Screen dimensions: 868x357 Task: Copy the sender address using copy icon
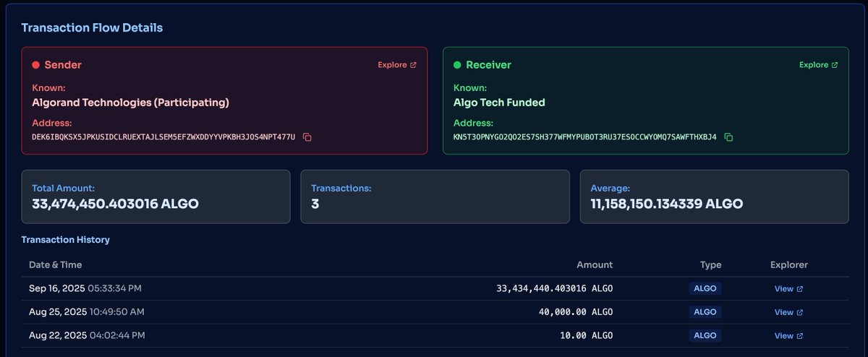[x=307, y=137]
